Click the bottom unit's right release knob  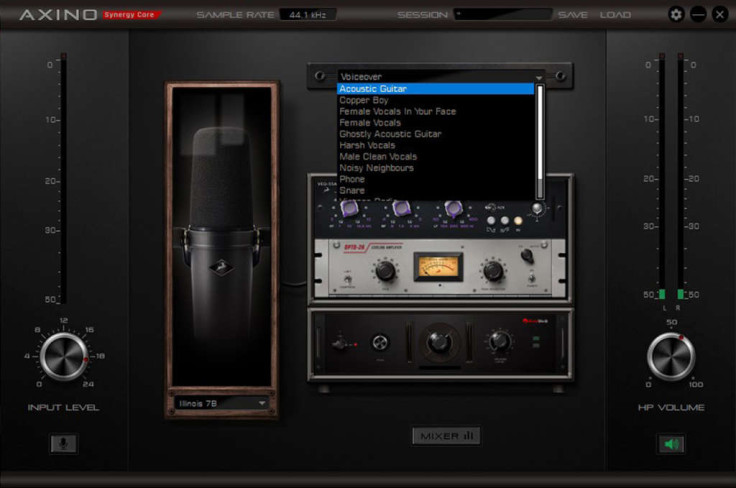[x=500, y=341]
